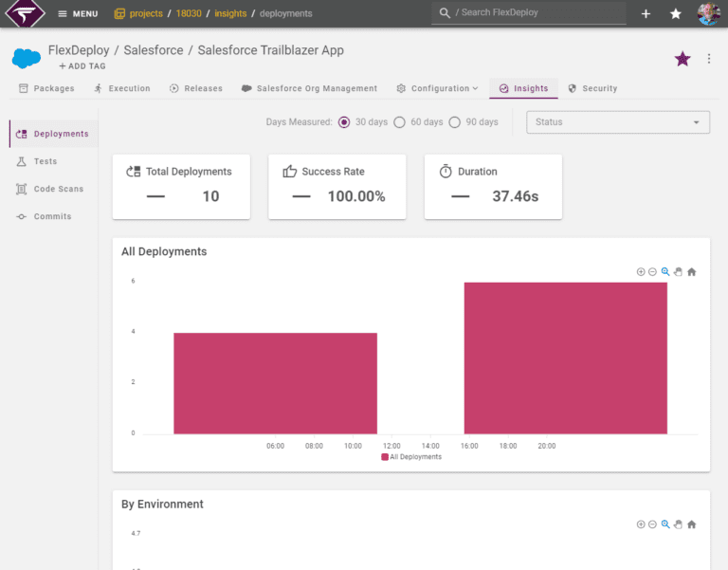Toggle the purple favorite star for project
728x570 pixels.
tap(682, 59)
